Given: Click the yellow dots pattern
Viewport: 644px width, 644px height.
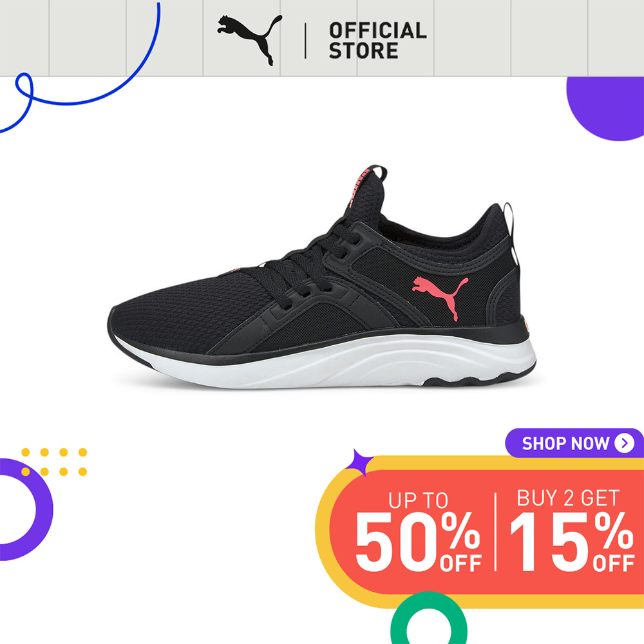Looking at the screenshot, I should (54, 462).
